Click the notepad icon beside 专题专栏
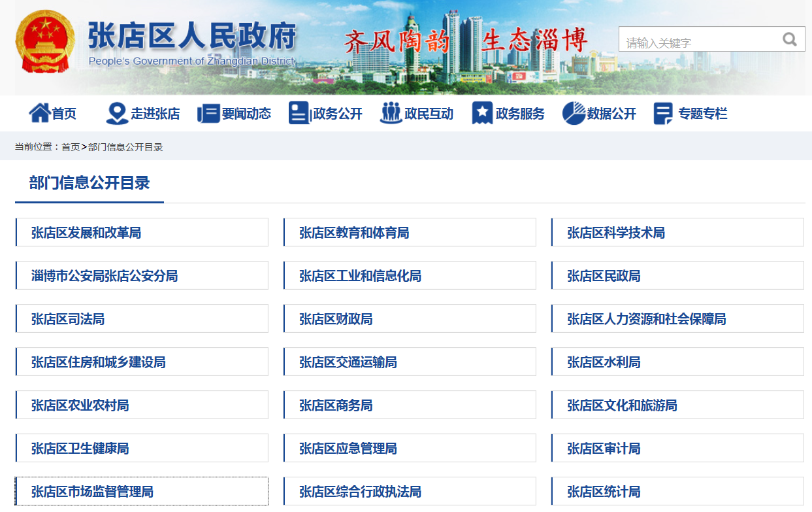Screen dimensions: 812x512 click(x=663, y=114)
